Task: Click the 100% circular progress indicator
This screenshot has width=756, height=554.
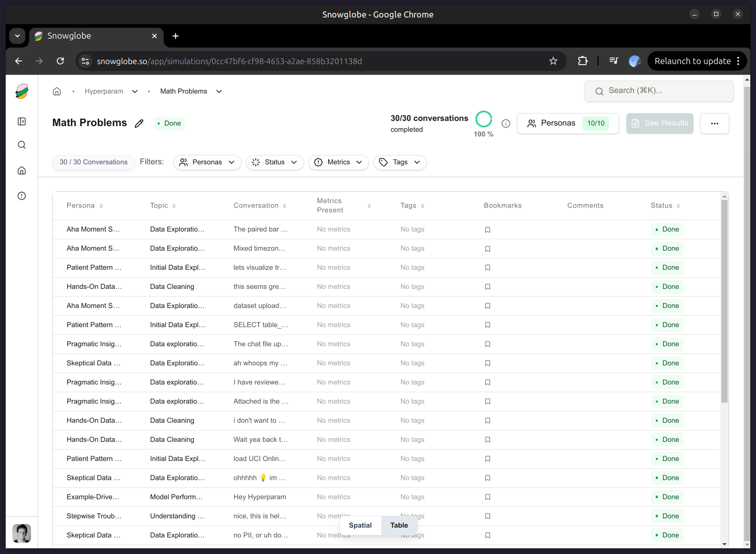Action: pos(484,119)
